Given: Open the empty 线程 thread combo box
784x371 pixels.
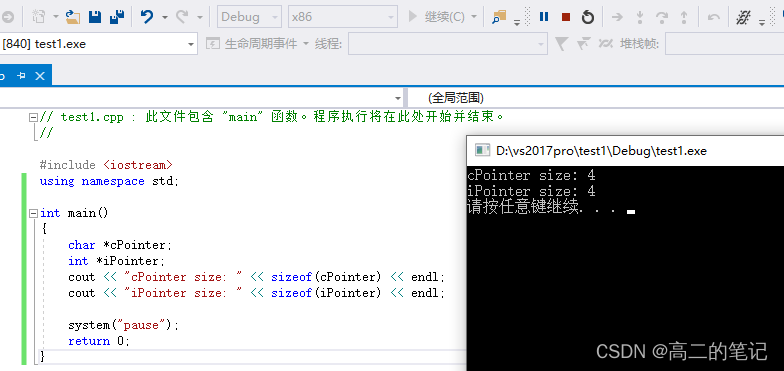Looking at the screenshot, I should (448, 44).
